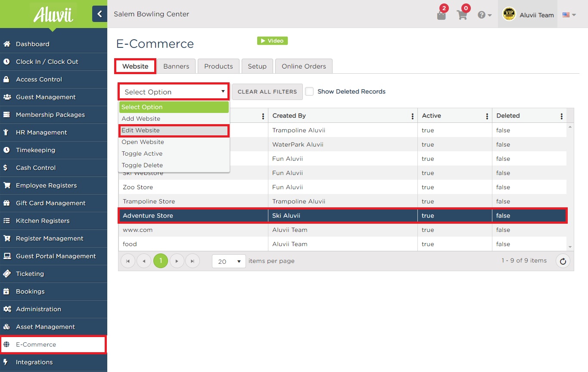Click the VIP avatar icon

[509, 14]
